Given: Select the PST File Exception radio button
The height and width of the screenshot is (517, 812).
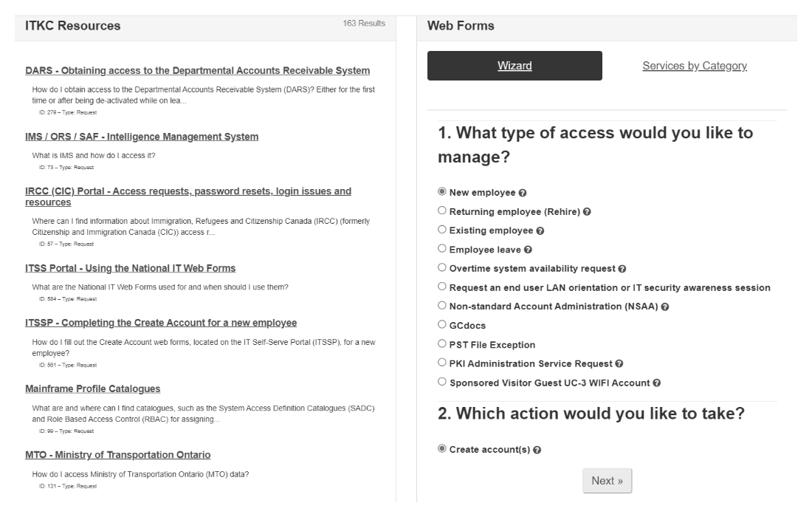Looking at the screenshot, I should pos(442,344).
